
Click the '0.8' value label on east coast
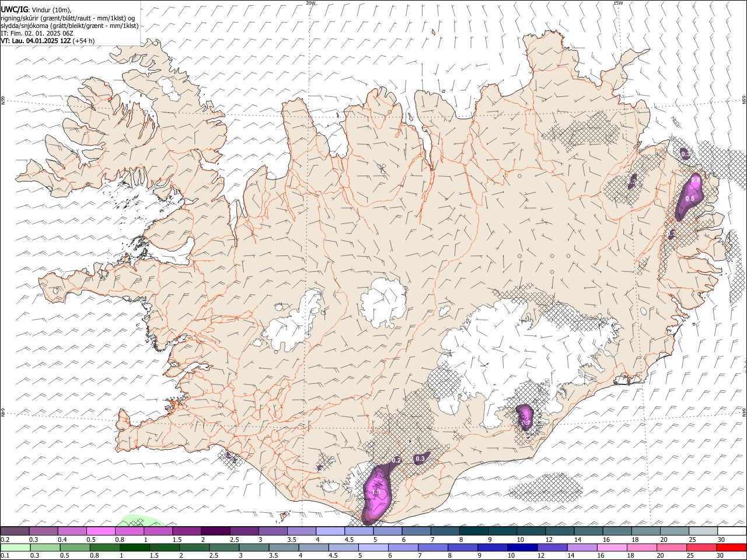click(696, 181)
